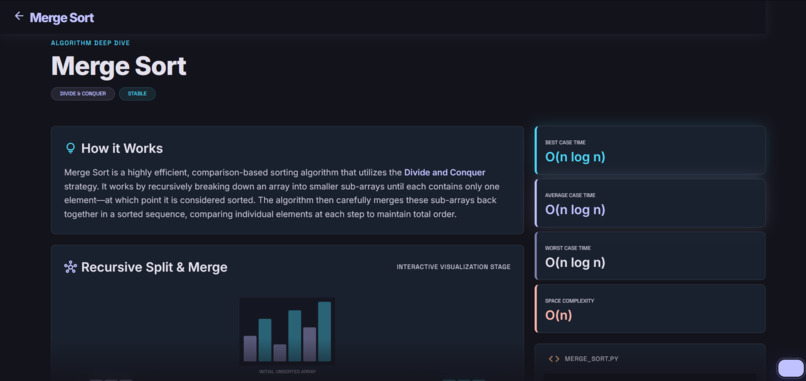Image resolution: width=806 pixels, height=381 pixels.
Task: Click the bar chart array visualization
Action: click(x=287, y=331)
